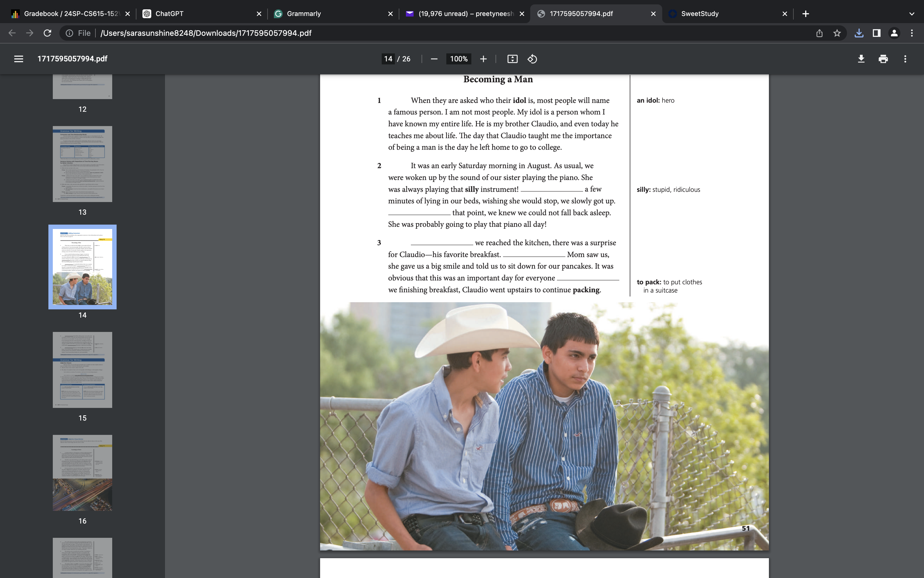Close the 1717595057994.pdf tab
Screen dimensions: 924x578
[x=653, y=14]
